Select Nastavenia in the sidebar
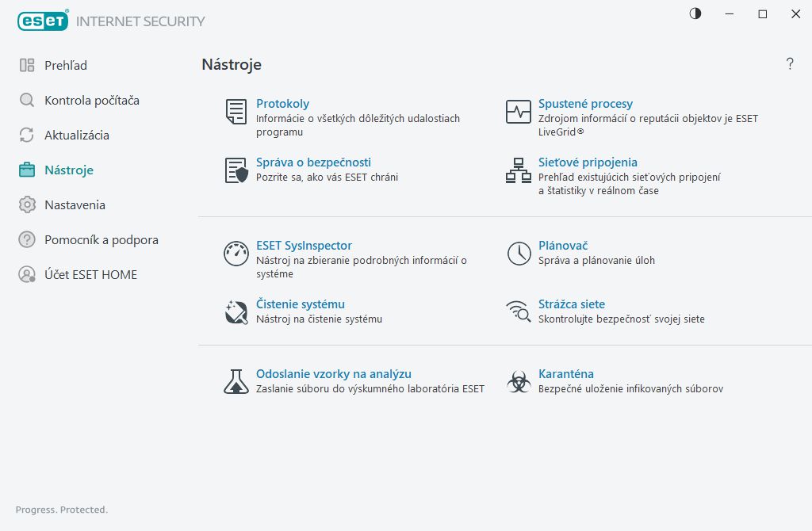Image resolution: width=812 pixels, height=531 pixels. pyautogui.click(x=75, y=205)
